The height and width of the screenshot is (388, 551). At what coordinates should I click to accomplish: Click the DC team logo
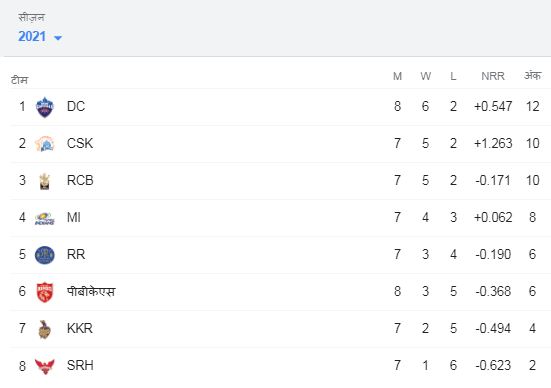[x=45, y=107]
